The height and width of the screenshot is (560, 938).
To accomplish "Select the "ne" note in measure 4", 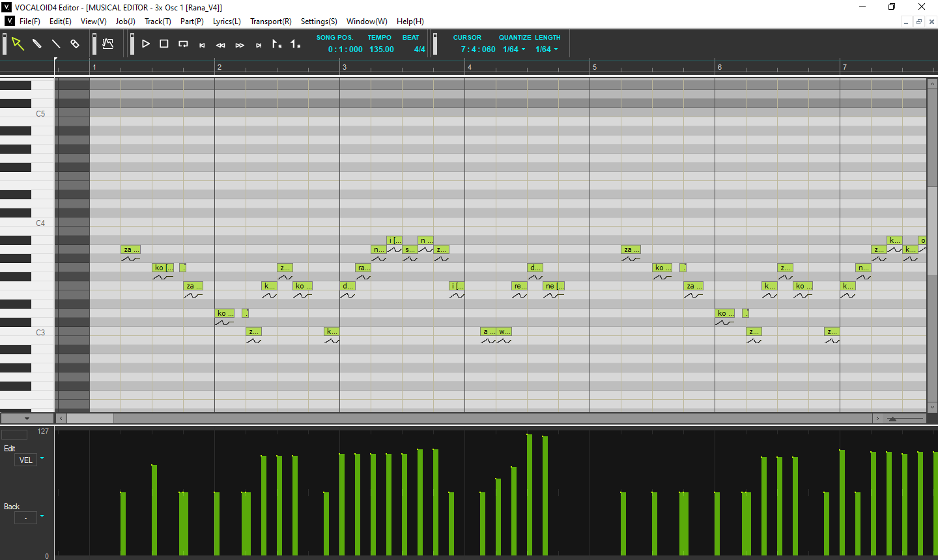I will coord(554,286).
